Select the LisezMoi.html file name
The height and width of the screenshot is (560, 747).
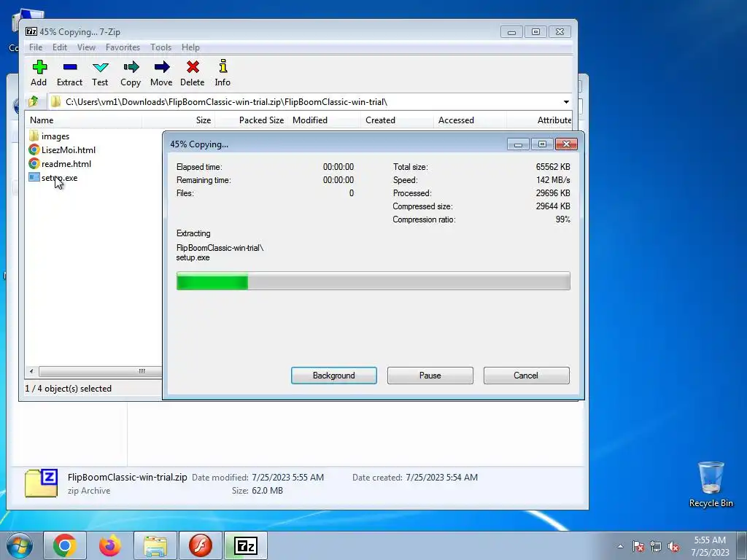coord(68,150)
